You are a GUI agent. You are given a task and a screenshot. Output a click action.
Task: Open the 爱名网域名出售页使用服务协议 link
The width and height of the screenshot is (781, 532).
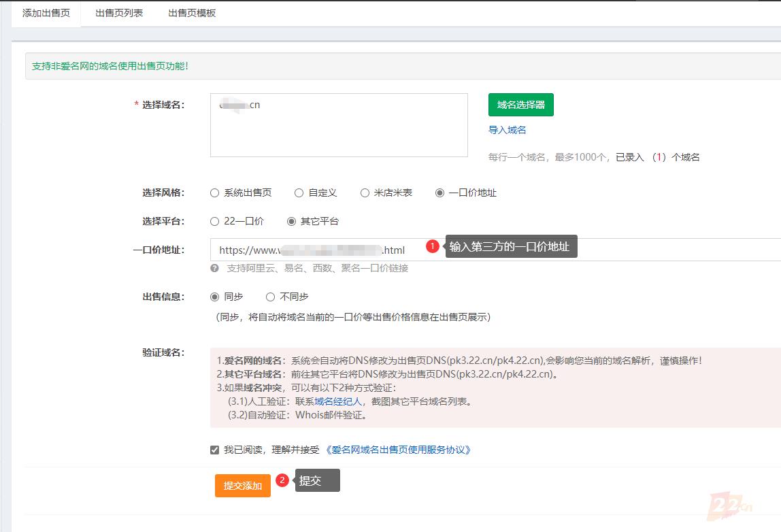398,450
